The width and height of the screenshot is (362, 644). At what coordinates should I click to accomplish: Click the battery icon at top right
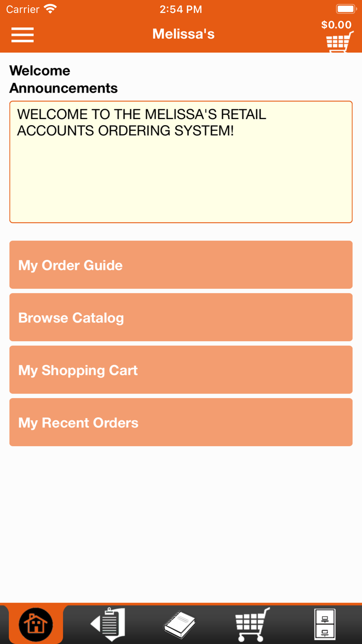point(345,8)
